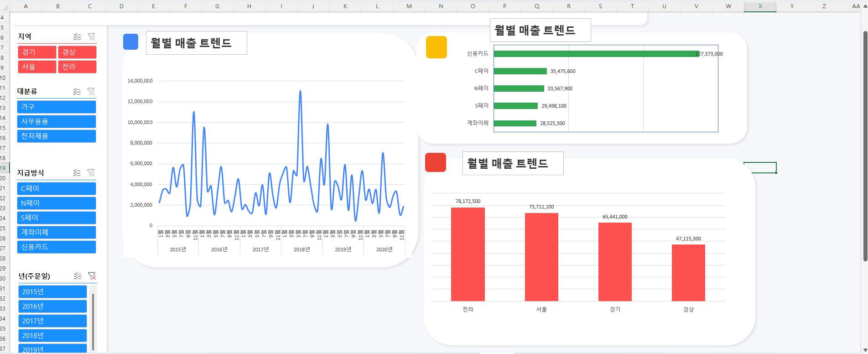The image size is (868, 354).
Task: Toggle multi-select on 대분류 slicer
Action: [x=77, y=92]
